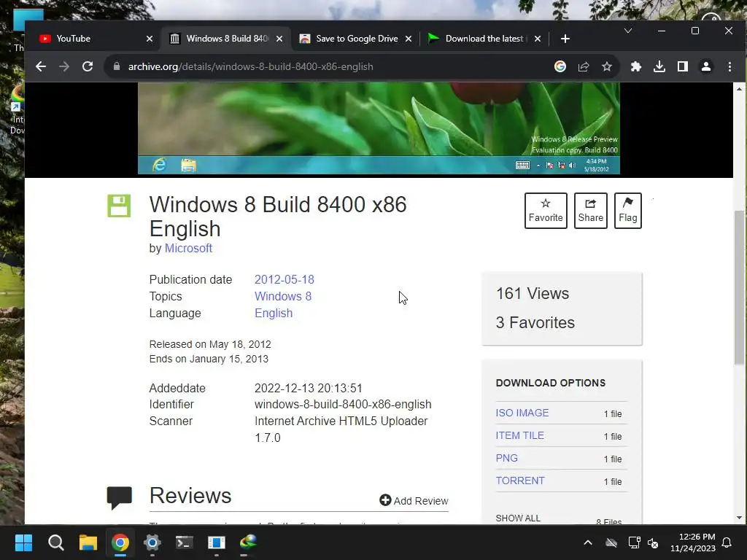This screenshot has height=560, width=747.
Task: Click the 161 Views text
Action: pos(532,293)
